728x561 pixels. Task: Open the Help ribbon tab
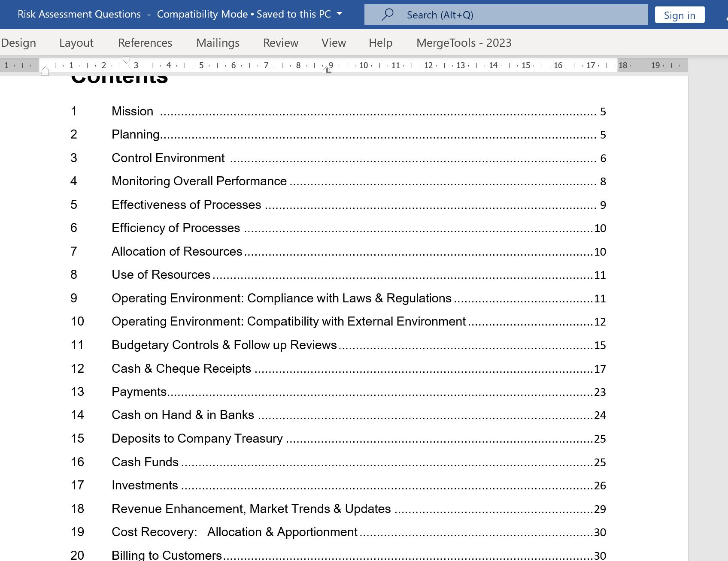[x=380, y=43]
